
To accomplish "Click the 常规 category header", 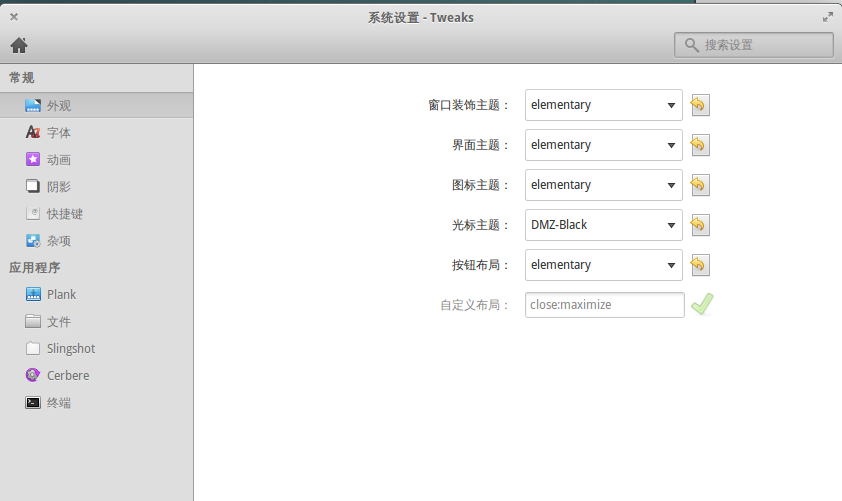I will (21, 78).
